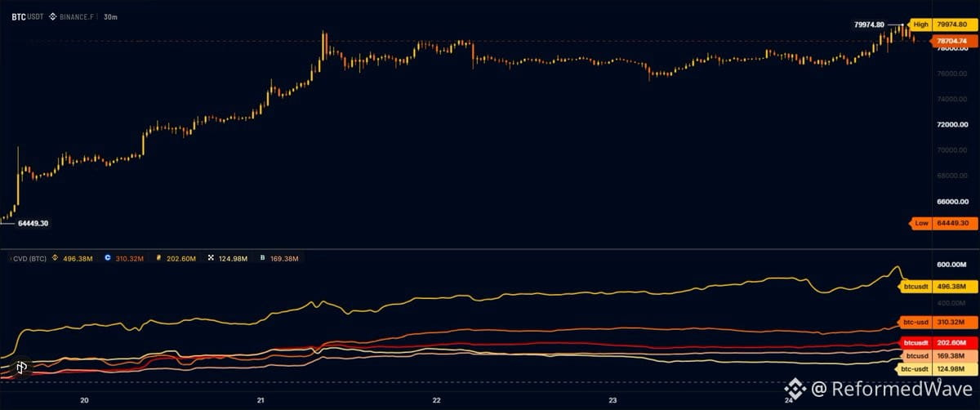The image size is (980, 410).
Task: Click the 169.38M CVD legend value
Action: tap(284, 258)
